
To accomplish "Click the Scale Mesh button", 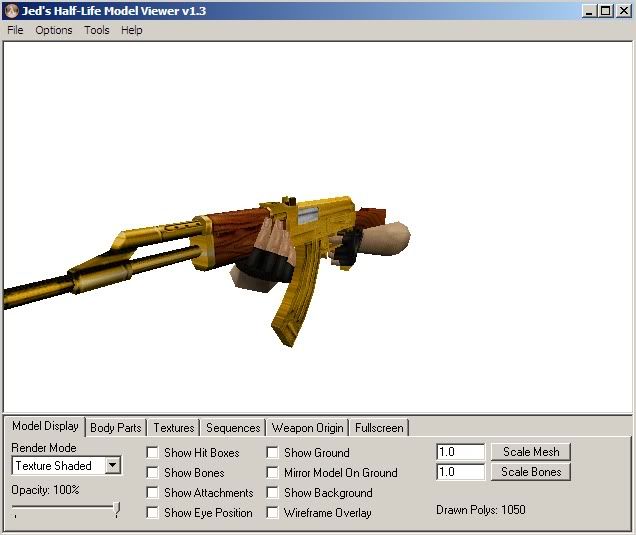I will coord(531,452).
